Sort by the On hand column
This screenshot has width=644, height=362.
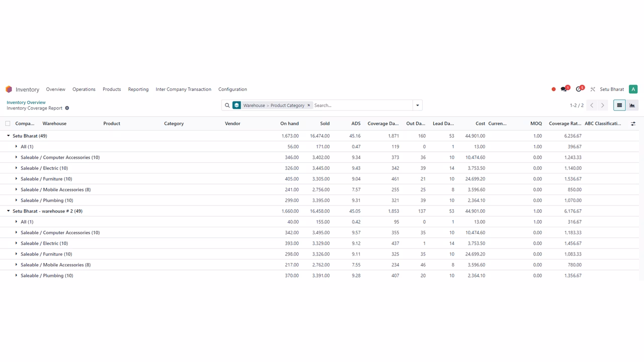[x=289, y=124]
